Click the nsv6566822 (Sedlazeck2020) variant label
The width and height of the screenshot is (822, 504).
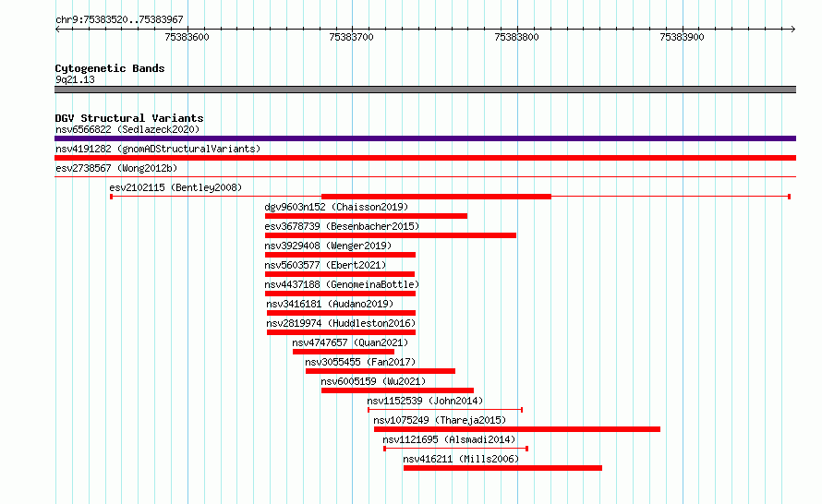pos(127,129)
